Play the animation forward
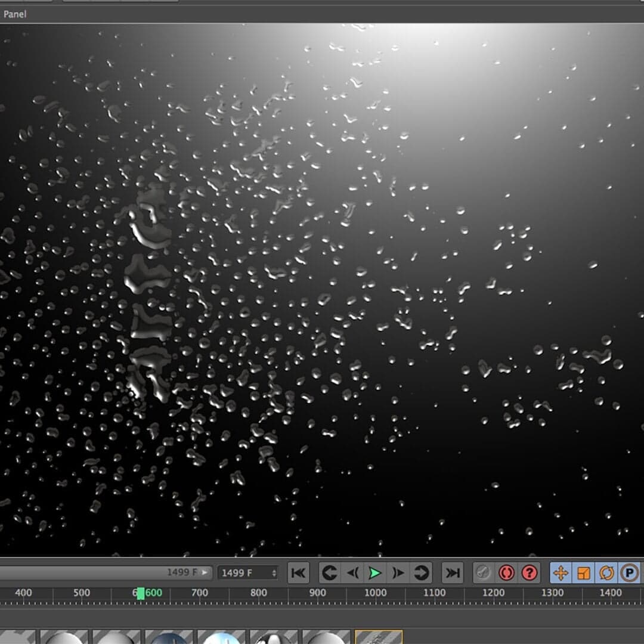 click(376, 573)
